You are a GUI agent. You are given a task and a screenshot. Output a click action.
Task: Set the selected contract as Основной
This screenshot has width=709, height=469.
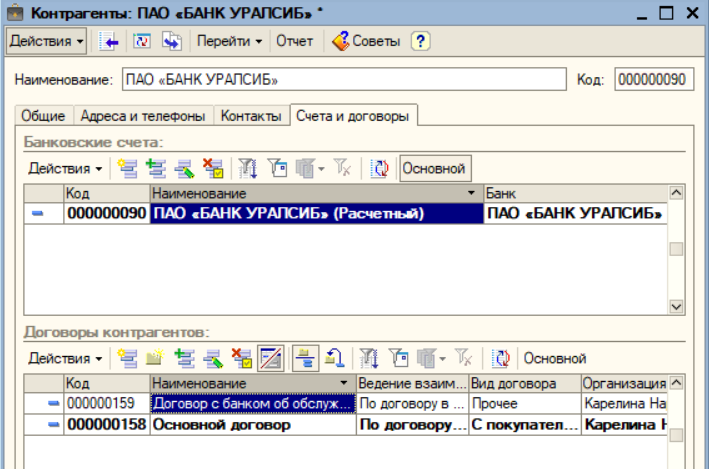(x=555, y=358)
